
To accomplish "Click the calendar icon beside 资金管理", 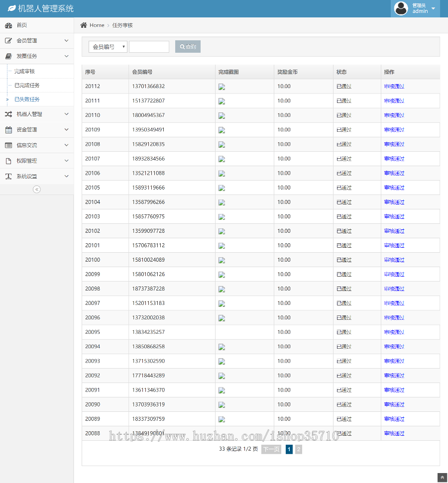I will [x=8, y=130].
